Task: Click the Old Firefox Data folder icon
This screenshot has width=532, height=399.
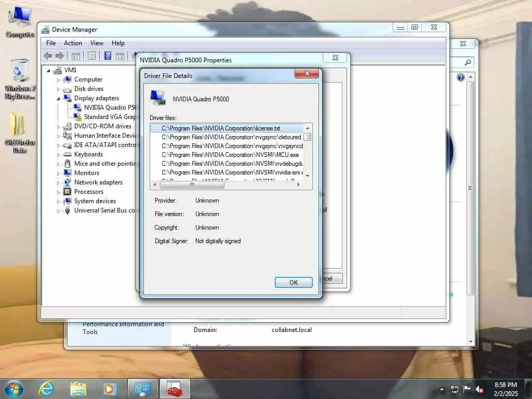Action: 20,133
